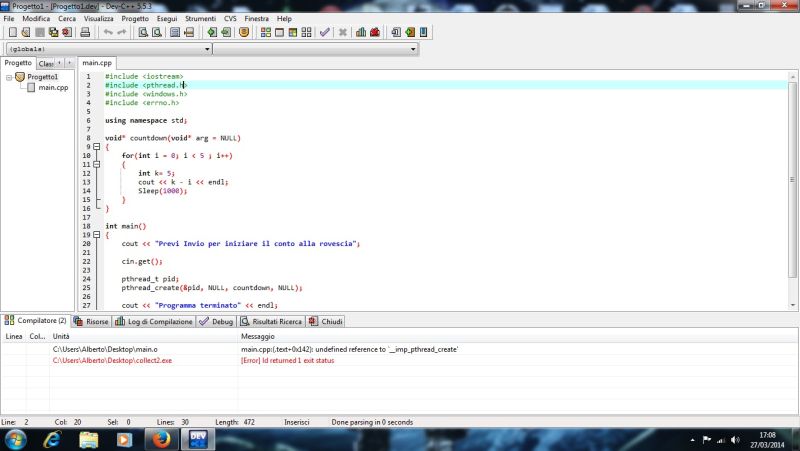This screenshot has width=800, height=451.
Task: Open the Progetto menu
Action: (x=135, y=18)
